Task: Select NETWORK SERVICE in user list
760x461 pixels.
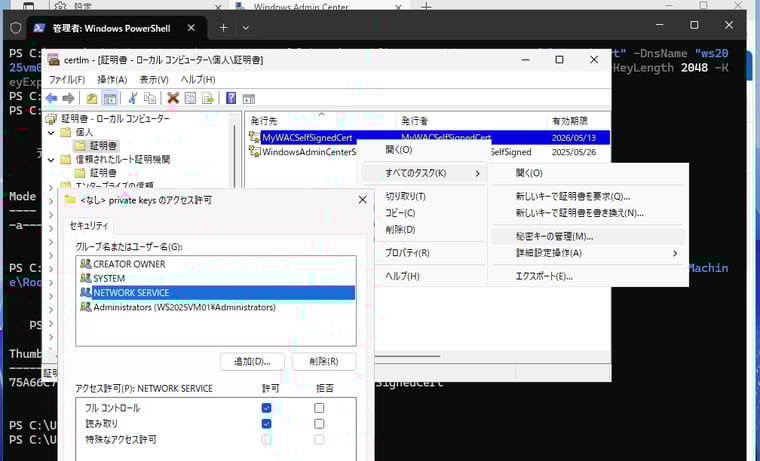Action: pos(216,293)
